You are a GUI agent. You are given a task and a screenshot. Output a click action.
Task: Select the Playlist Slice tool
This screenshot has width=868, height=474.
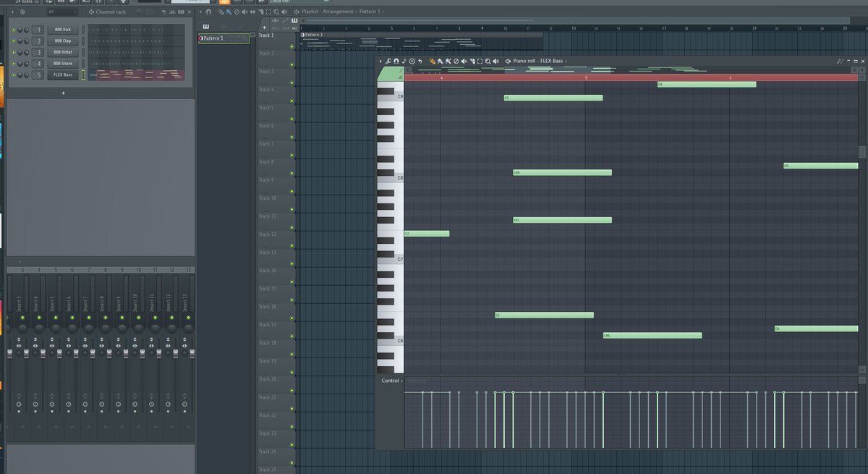tap(260, 12)
